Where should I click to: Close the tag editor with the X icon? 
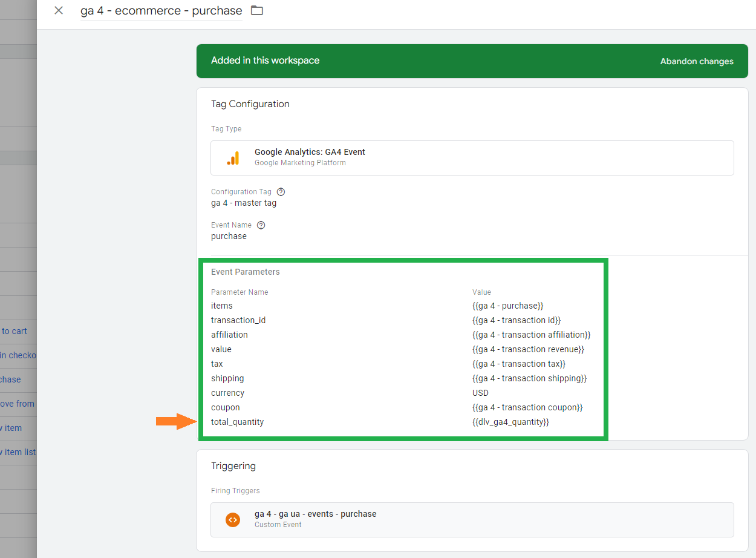pyautogui.click(x=59, y=10)
